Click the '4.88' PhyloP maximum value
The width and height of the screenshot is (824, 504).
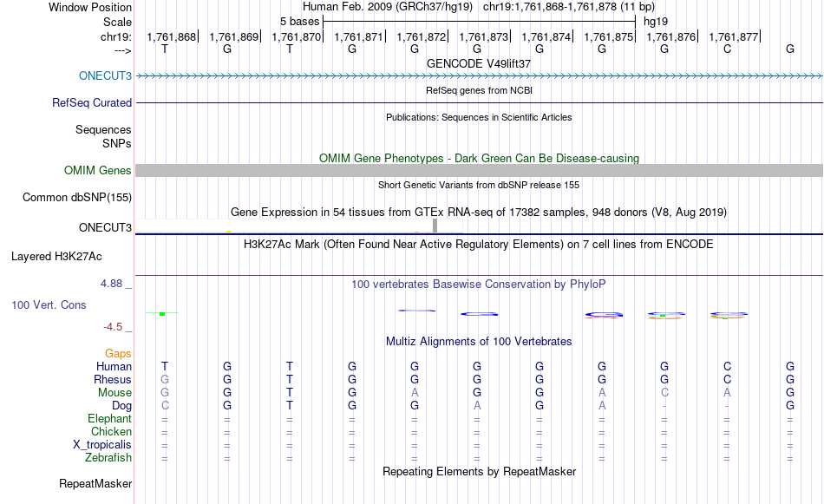coord(111,284)
